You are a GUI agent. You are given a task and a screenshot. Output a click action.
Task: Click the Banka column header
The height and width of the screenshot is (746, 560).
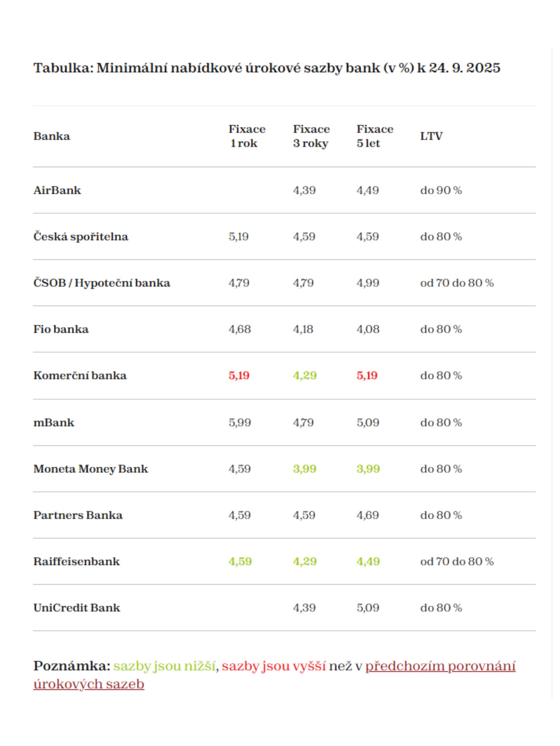pos(52,136)
